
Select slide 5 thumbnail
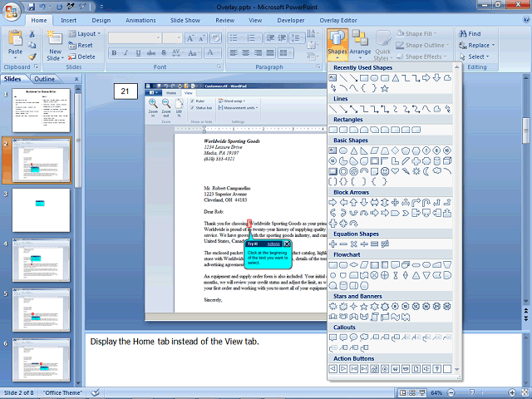[x=41, y=310]
